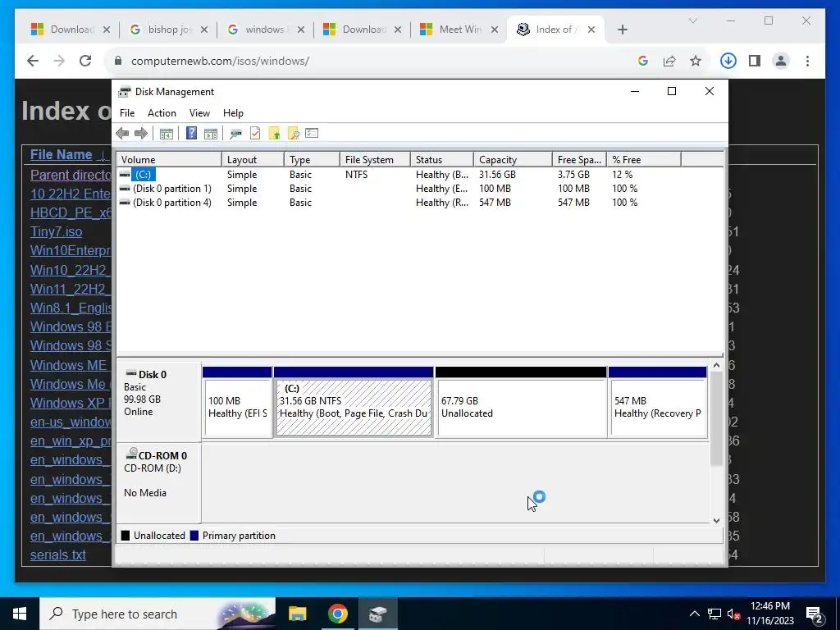840x630 pixels.
Task: Click the Disk Management title bar icon
Action: [x=125, y=92]
